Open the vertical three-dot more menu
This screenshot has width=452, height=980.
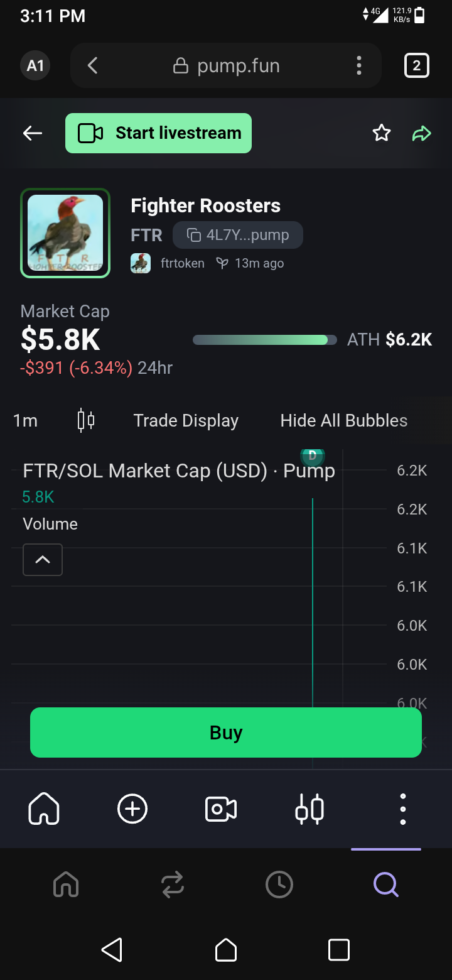click(402, 808)
